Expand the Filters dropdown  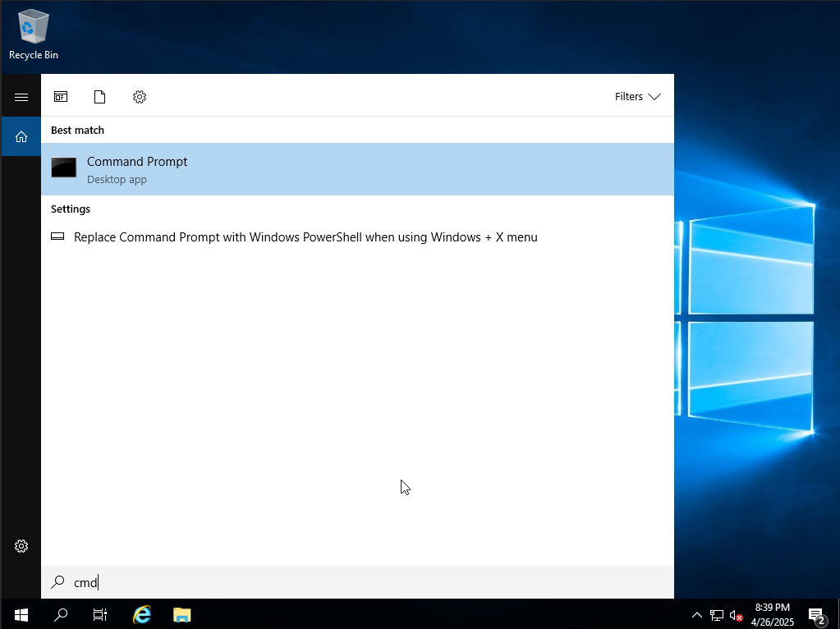click(x=637, y=96)
